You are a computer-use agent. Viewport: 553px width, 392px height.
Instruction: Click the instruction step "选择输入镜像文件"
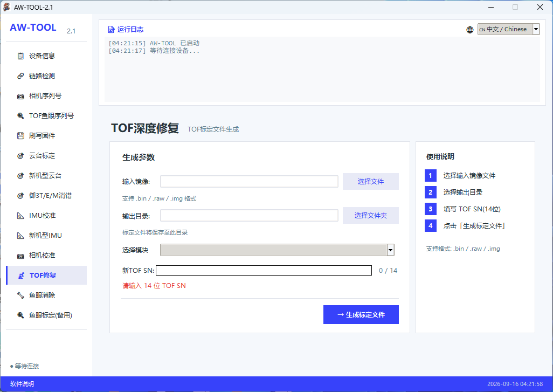[x=469, y=175]
